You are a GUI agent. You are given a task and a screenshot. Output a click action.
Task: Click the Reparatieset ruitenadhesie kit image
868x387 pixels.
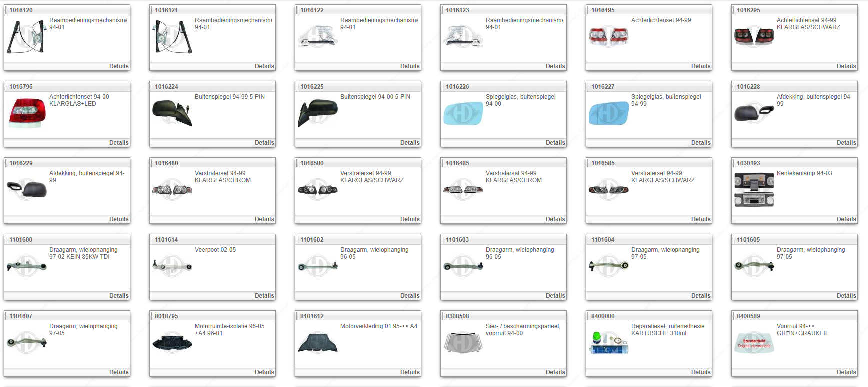tap(608, 343)
